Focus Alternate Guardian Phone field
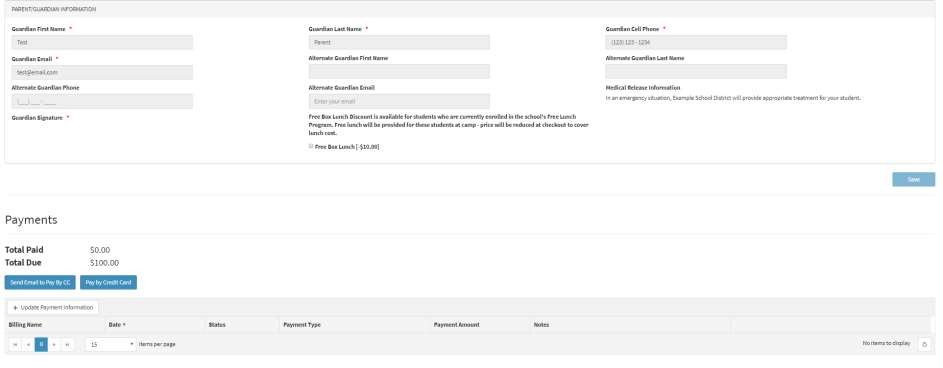This screenshot has width=943, height=368. point(102,102)
